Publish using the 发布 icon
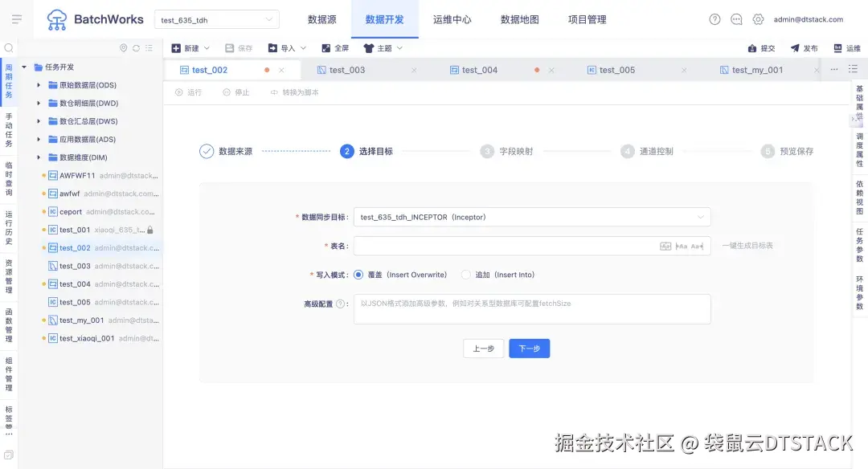Image resolution: width=868 pixels, height=469 pixels. pyautogui.click(x=801, y=47)
